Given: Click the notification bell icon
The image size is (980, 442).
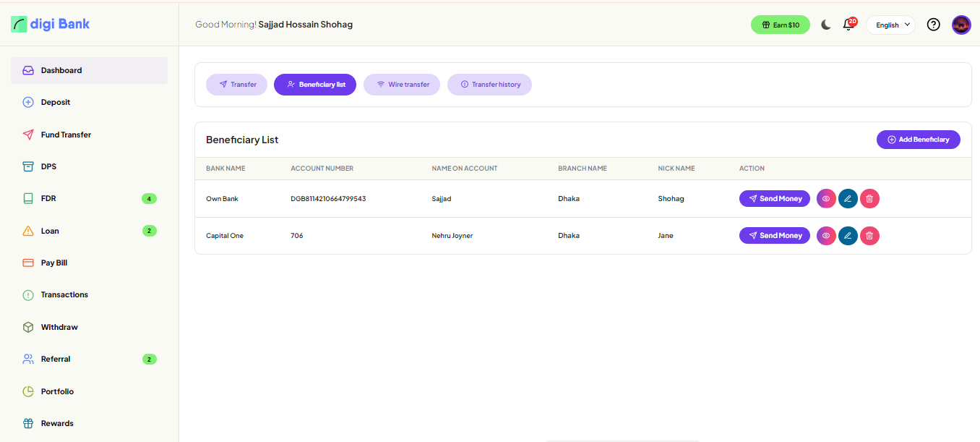Looking at the screenshot, I should pos(848,25).
